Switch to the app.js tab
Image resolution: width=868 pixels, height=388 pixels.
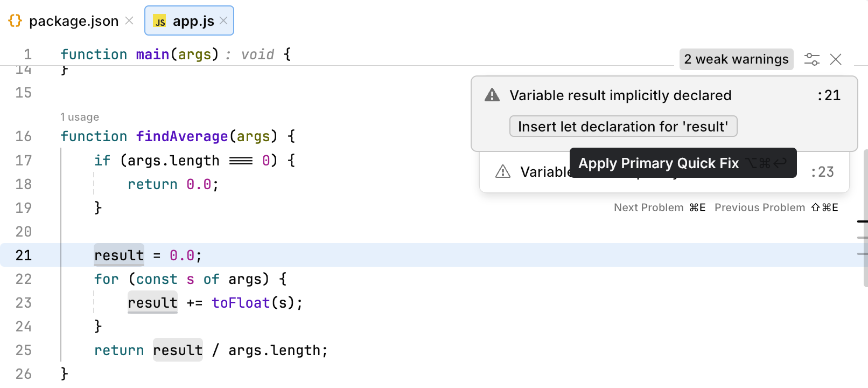[x=193, y=21]
